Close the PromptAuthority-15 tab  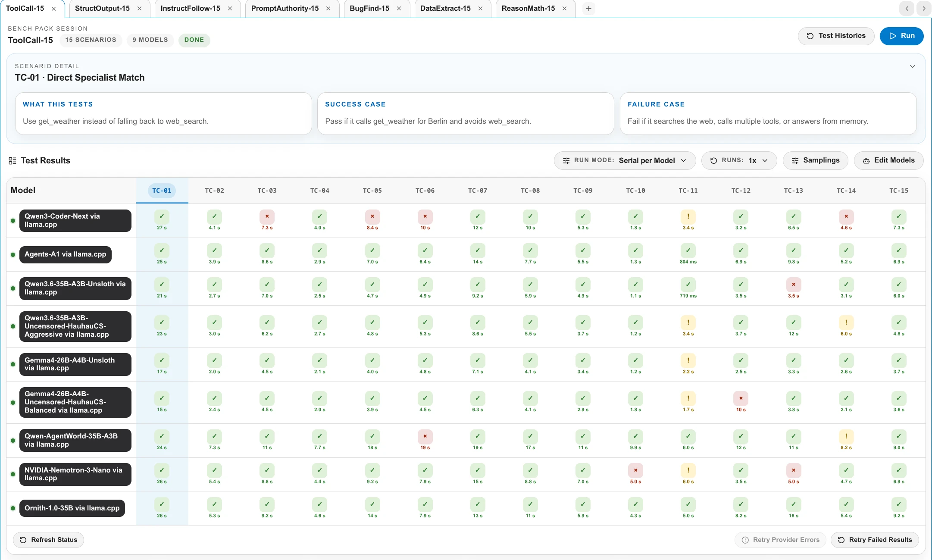[328, 9]
